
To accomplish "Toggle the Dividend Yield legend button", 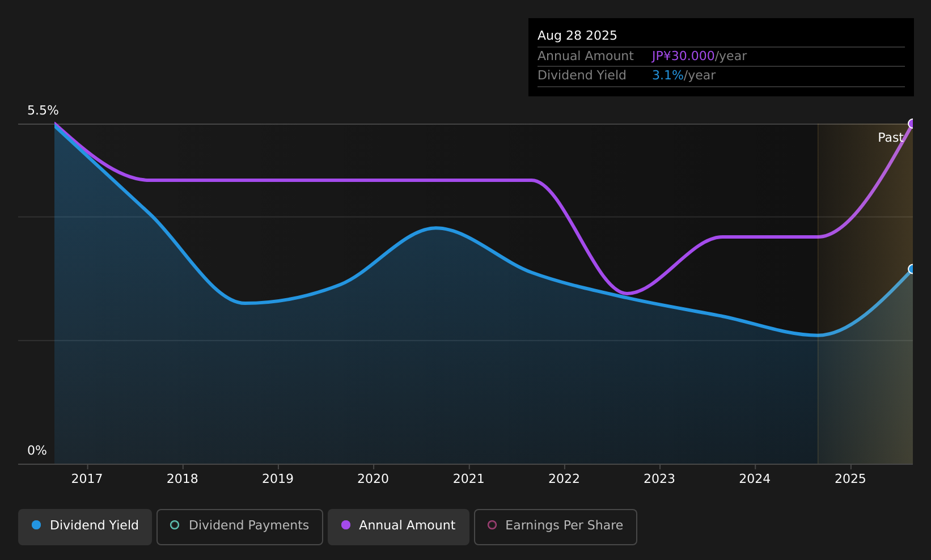I will [x=85, y=527].
